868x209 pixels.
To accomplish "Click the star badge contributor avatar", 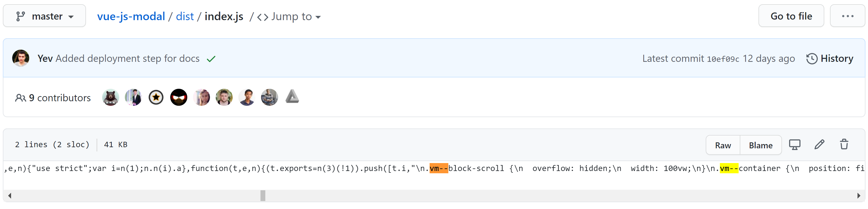I will pyautogui.click(x=156, y=98).
